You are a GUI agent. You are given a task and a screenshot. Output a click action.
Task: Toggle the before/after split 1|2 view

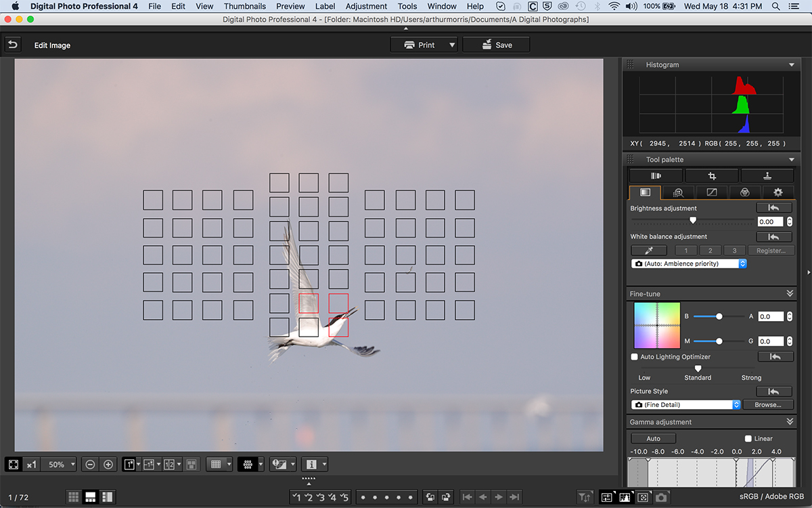(169, 465)
